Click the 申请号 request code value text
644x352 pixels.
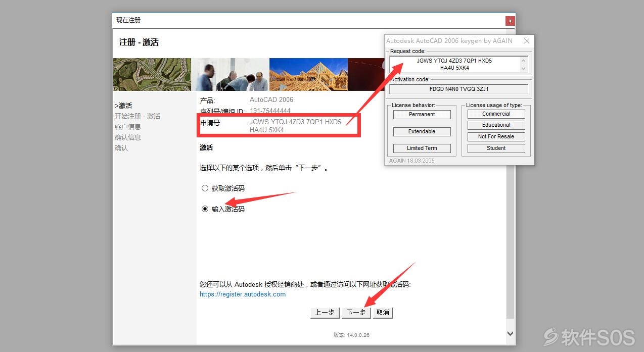tap(295, 126)
